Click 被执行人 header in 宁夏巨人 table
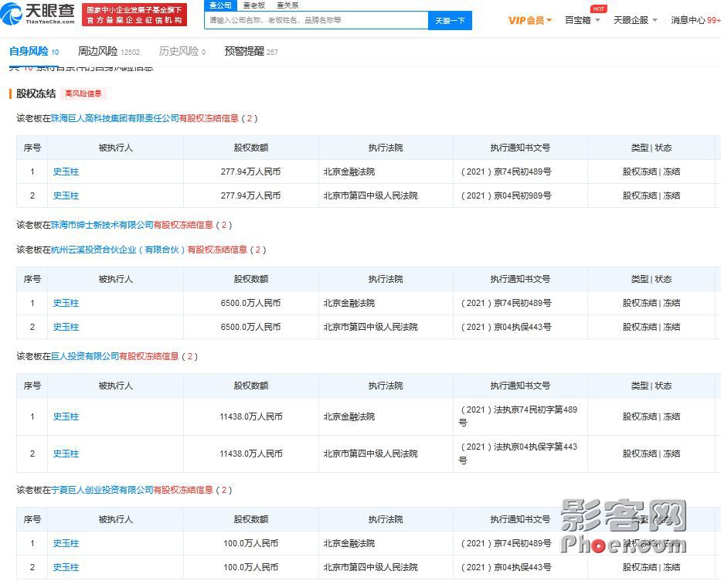Screen dimensions: 721x588 (115, 519)
